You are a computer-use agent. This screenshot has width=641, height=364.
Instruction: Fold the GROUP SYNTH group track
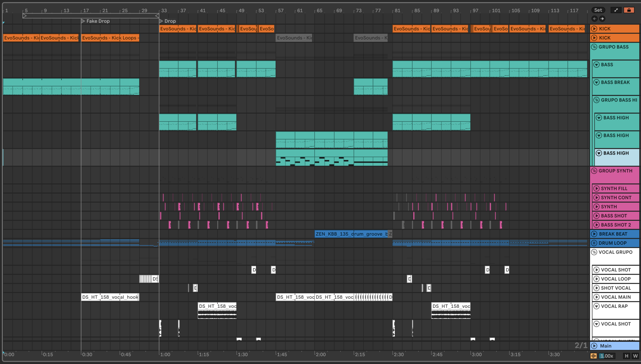coord(594,171)
